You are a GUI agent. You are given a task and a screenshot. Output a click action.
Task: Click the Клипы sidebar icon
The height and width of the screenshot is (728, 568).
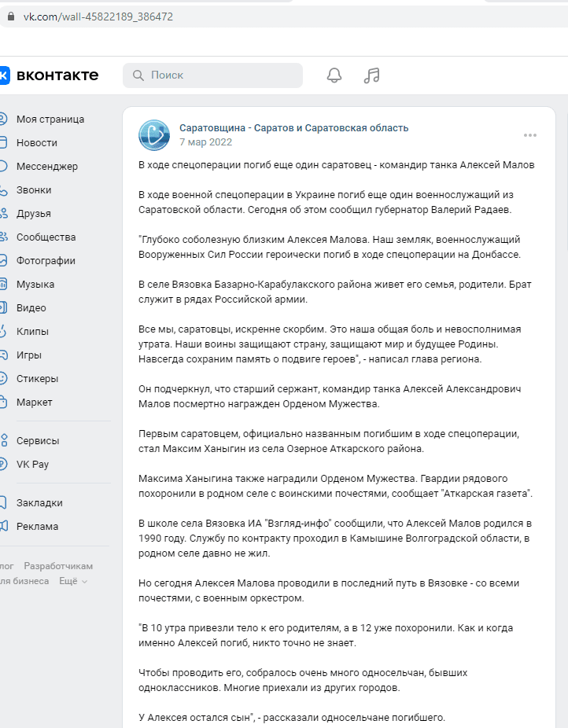pyautogui.click(x=3, y=332)
